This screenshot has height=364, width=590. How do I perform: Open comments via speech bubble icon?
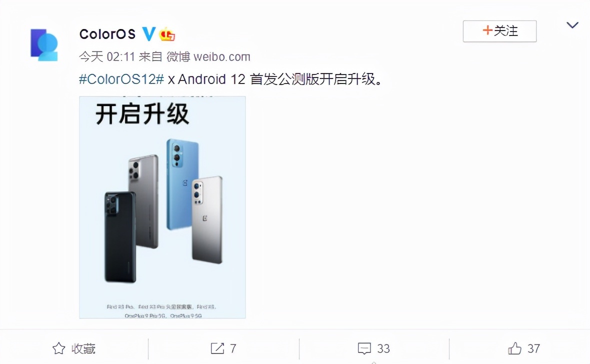coord(364,348)
